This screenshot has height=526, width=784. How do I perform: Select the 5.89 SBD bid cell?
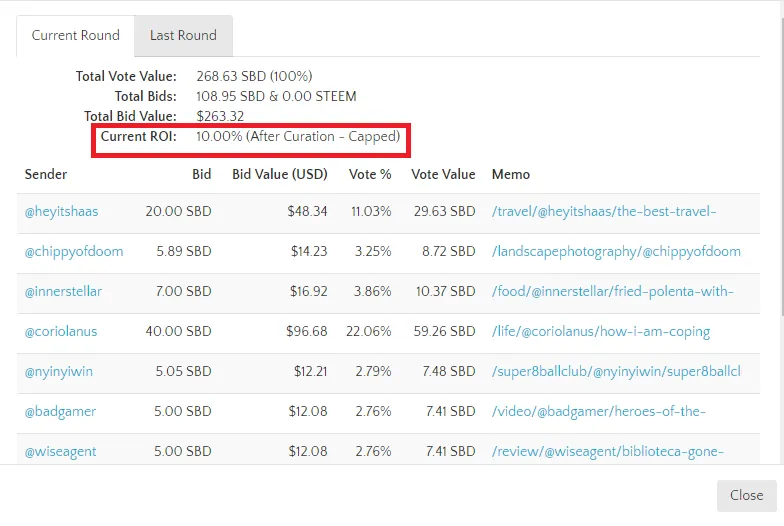(184, 252)
